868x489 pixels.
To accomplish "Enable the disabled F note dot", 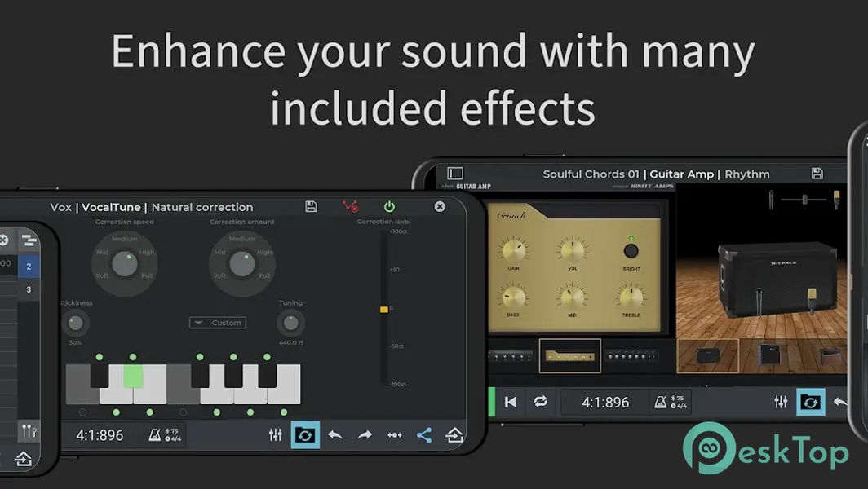I will click(x=184, y=412).
